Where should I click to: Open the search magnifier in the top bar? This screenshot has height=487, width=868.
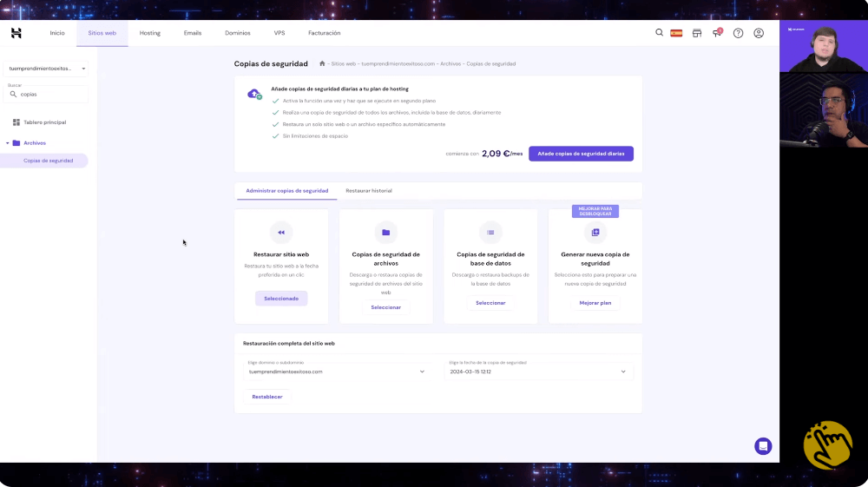659,33
